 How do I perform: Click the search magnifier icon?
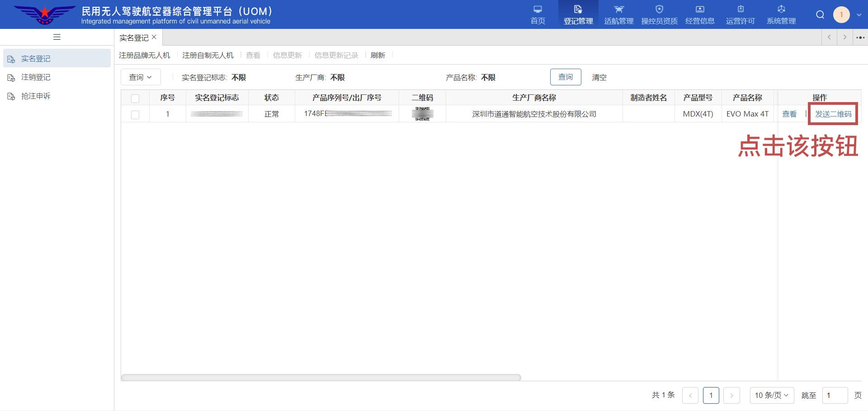(820, 15)
